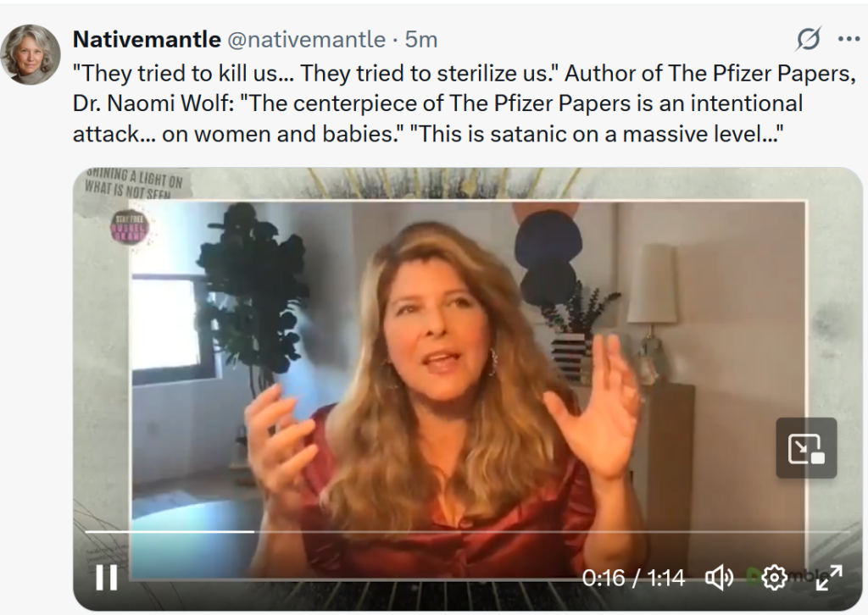Open picture-in-picture mini player

807,448
